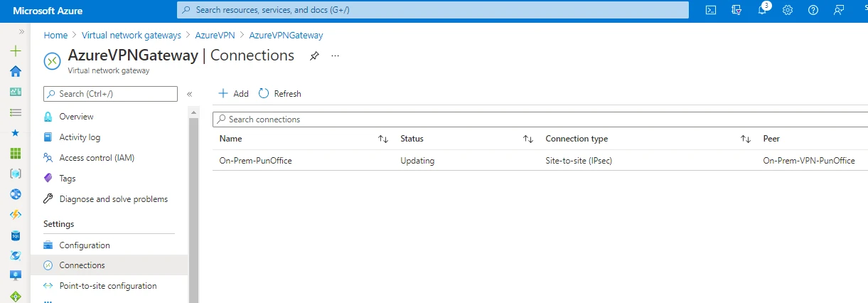Click Microsoft Azure portal logo text
The image size is (868, 303).
[x=48, y=11]
